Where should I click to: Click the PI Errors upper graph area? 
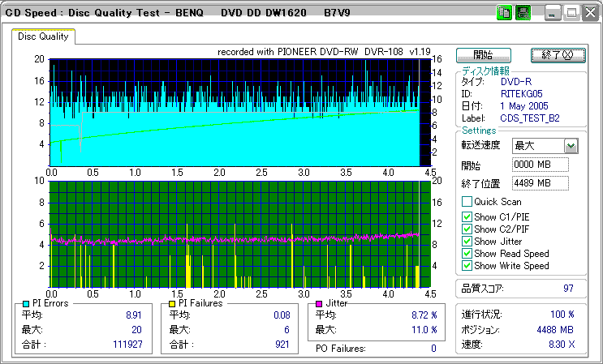click(234, 112)
